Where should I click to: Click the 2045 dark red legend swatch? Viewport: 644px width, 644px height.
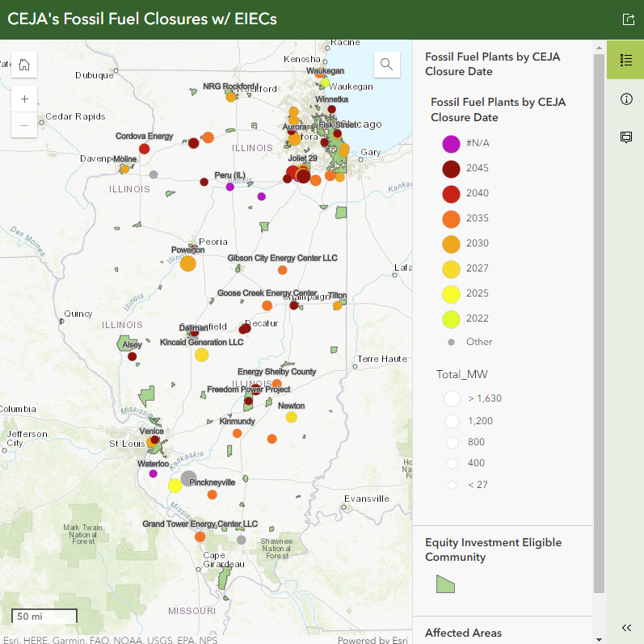(451, 169)
